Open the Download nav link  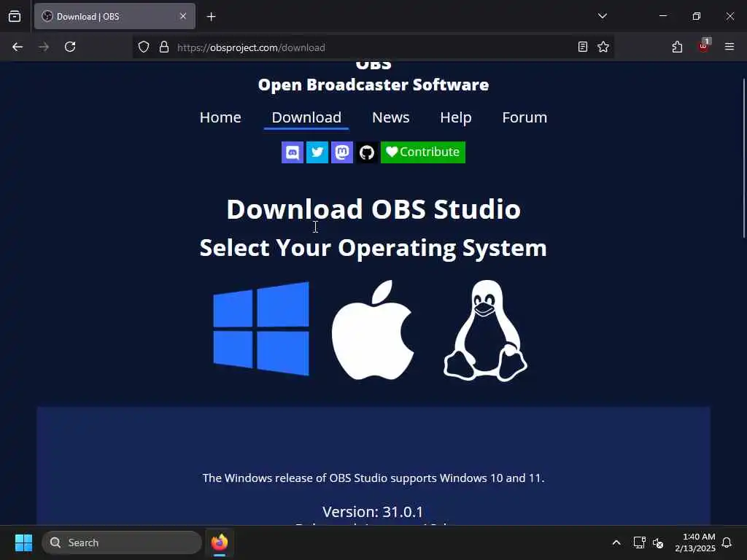306,117
